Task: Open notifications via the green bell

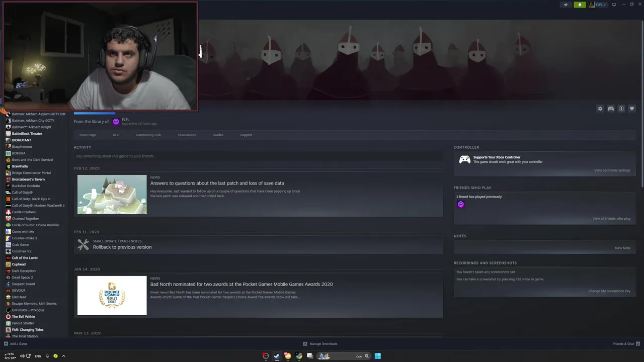Action: (580, 5)
